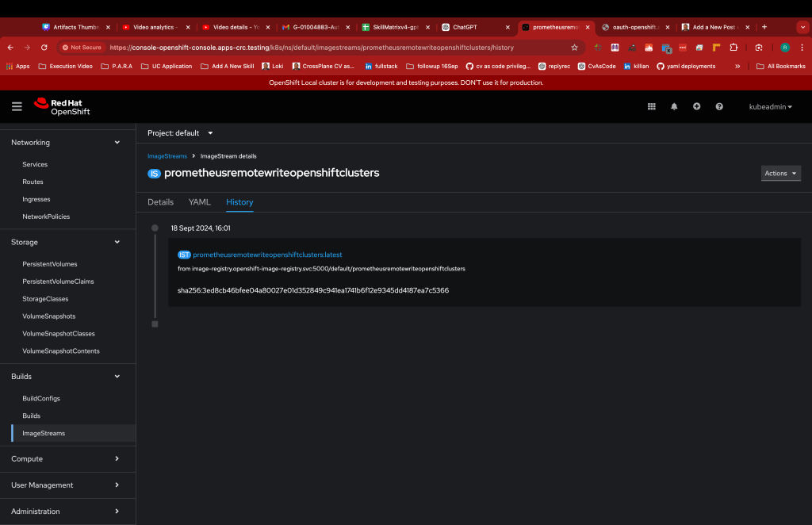Click the address bar URL

pyautogui.click(x=312, y=47)
